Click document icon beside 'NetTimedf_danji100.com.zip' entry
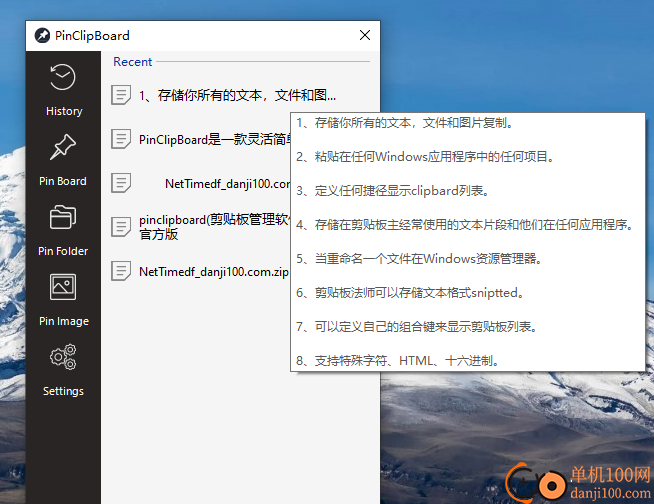Screen dimensions: 654x504 coord(121,271)
